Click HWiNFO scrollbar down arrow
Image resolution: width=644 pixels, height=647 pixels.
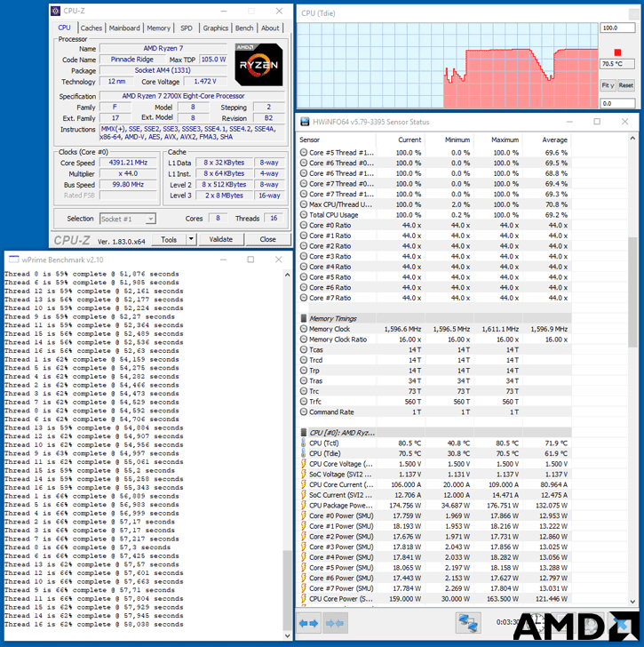[632, 602]
